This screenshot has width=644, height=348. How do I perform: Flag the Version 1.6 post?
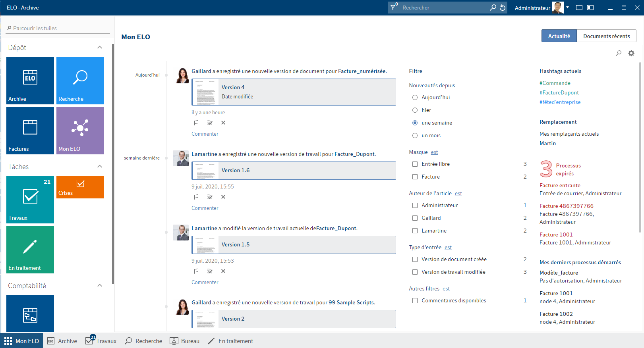pyautogui.click(x=196, y=197)
